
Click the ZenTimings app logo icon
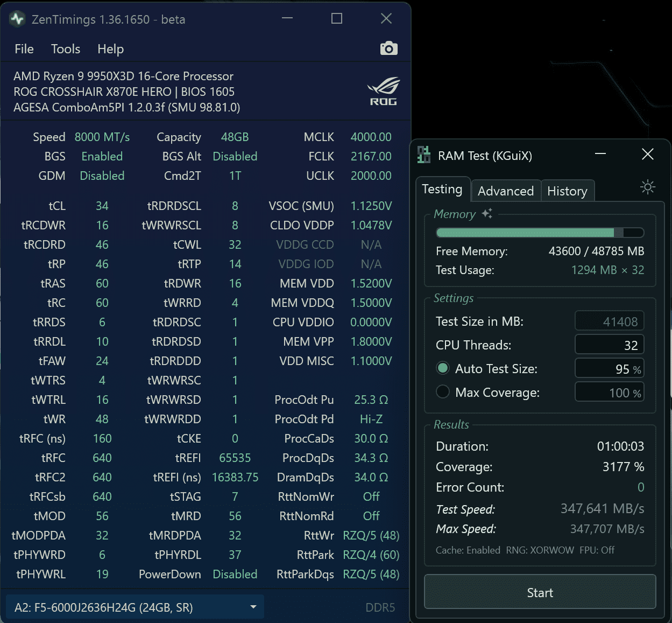(x=17, y=19)
